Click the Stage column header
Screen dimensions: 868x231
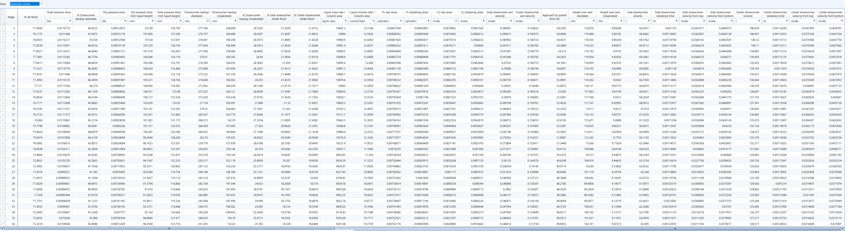11,17
